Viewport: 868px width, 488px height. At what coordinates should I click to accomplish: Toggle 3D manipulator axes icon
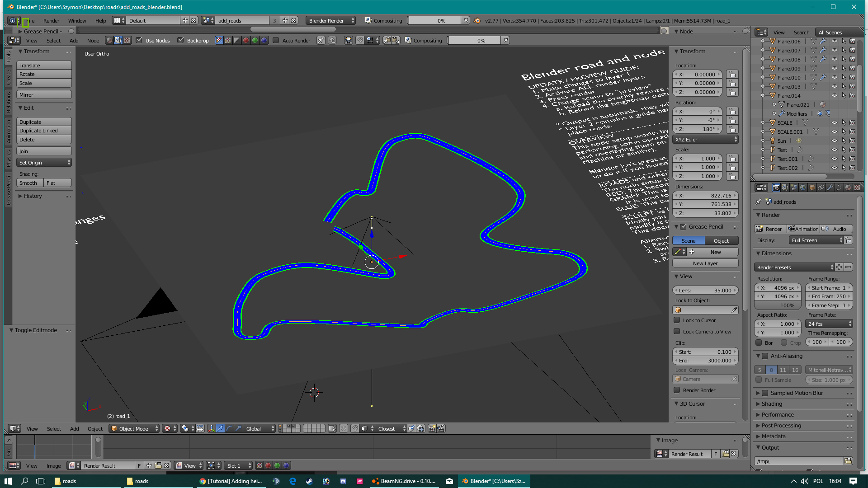pos(211,428)
